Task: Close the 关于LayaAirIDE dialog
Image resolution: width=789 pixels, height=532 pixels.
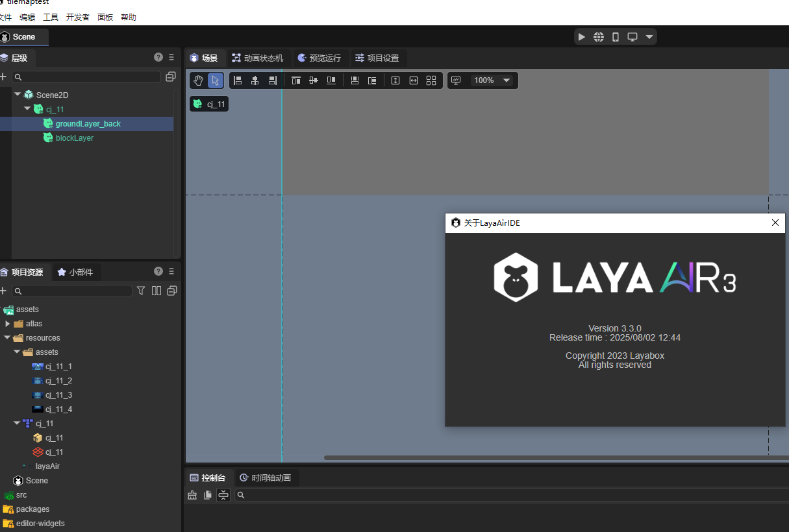Action: pyautogui.click(x=775, y=223)
